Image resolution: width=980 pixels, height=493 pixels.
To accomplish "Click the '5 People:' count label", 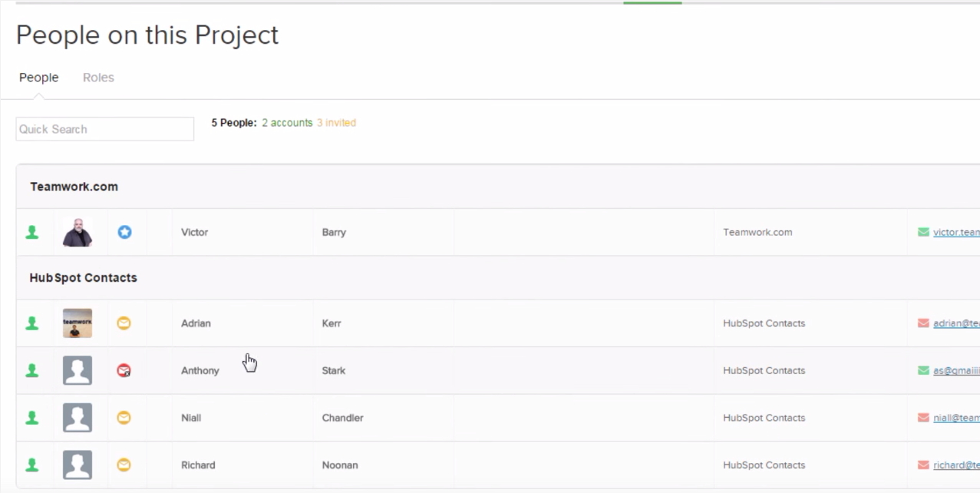I will point(234,123).
